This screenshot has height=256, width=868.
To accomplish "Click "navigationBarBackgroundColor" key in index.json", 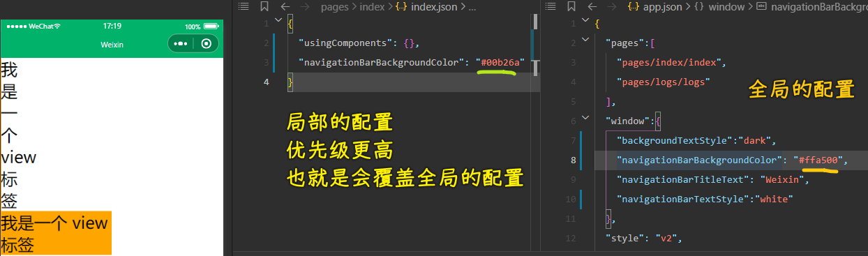I will click(382, 62).
